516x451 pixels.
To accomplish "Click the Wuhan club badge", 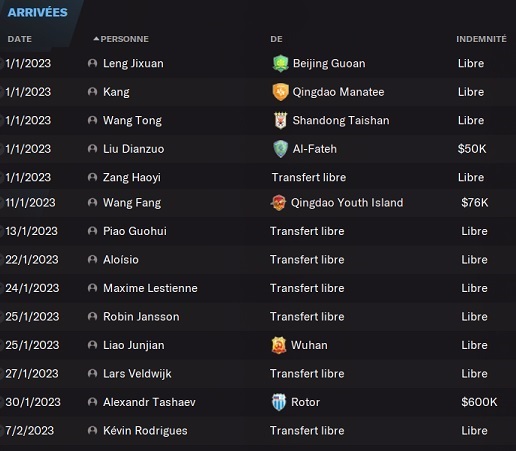I will (279, 345).
